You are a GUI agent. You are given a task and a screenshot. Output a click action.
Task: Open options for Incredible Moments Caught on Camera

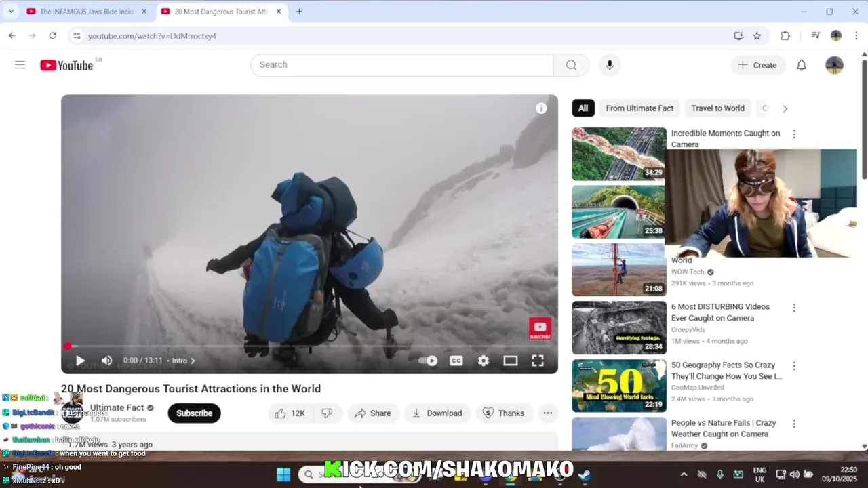click(x=794, y=134)
